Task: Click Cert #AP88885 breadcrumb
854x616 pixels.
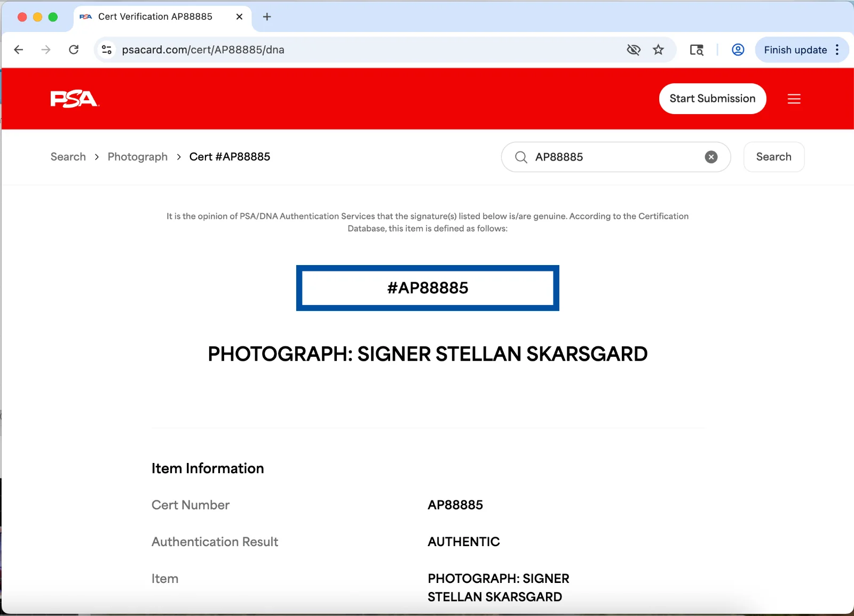Action: click(x=230, y=157)
